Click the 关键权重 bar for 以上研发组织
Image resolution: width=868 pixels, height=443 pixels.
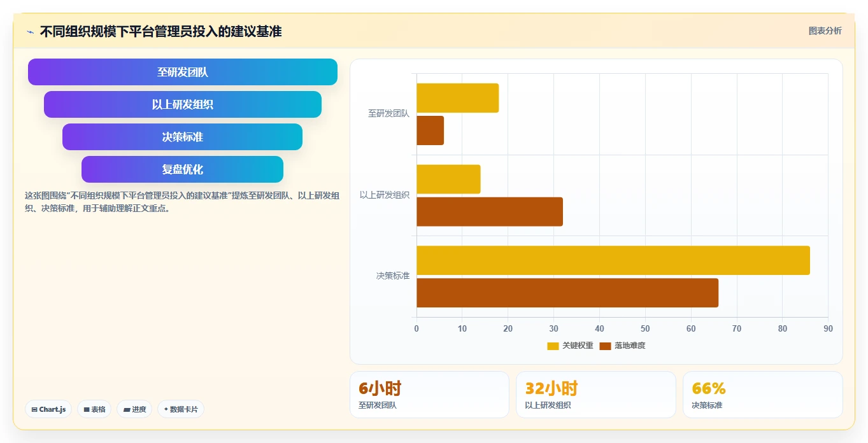click(448, 179)
